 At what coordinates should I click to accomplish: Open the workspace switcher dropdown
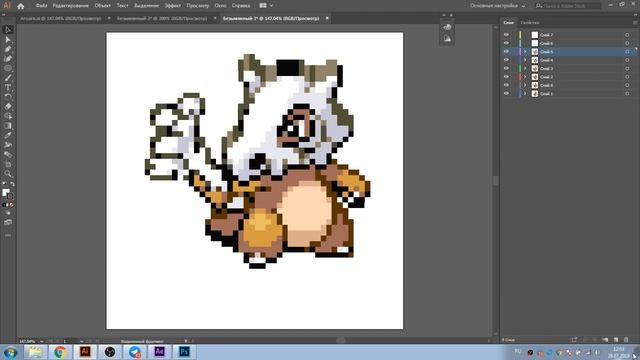point(497,6)
